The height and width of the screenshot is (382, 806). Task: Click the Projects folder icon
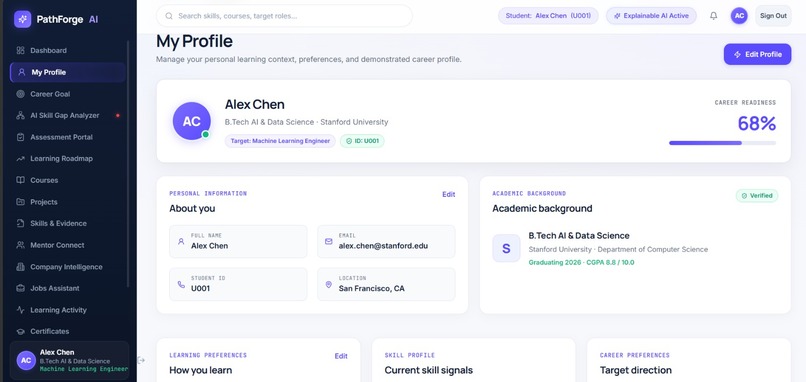click(21, 202)
